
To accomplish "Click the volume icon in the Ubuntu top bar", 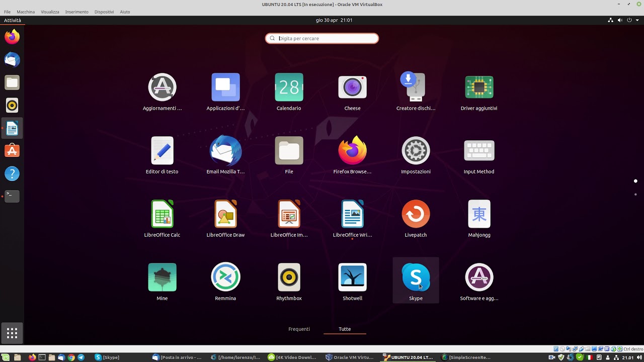I will tap(620, 20).
